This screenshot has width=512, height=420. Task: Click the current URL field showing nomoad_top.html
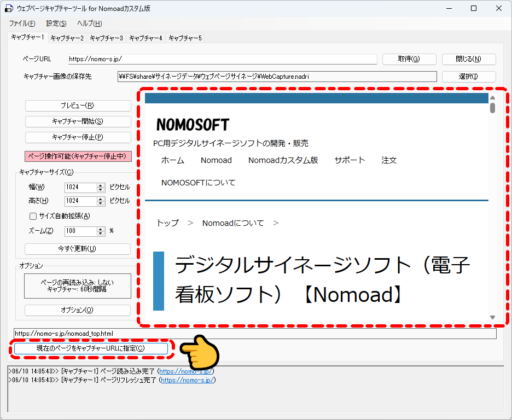(255, 334)
